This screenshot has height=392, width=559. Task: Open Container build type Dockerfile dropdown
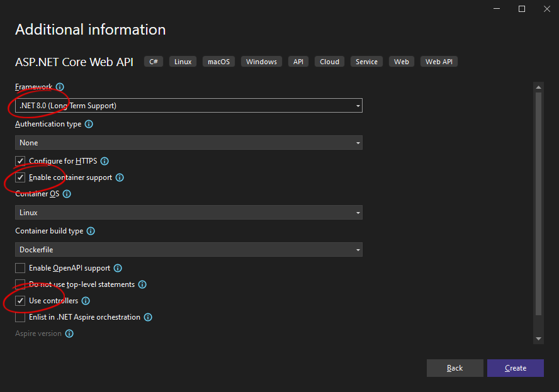189,249
